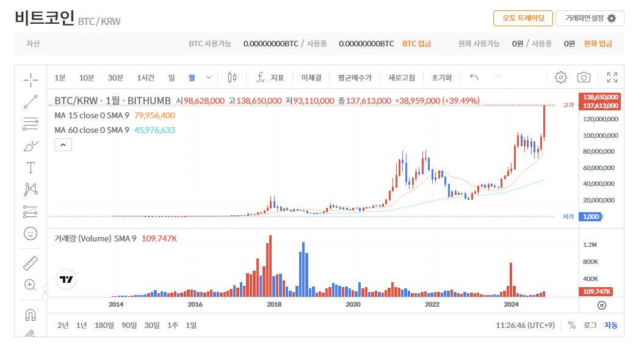Select the pencil tool at sidebar bottom
The image size is (644, 356).
31,334
